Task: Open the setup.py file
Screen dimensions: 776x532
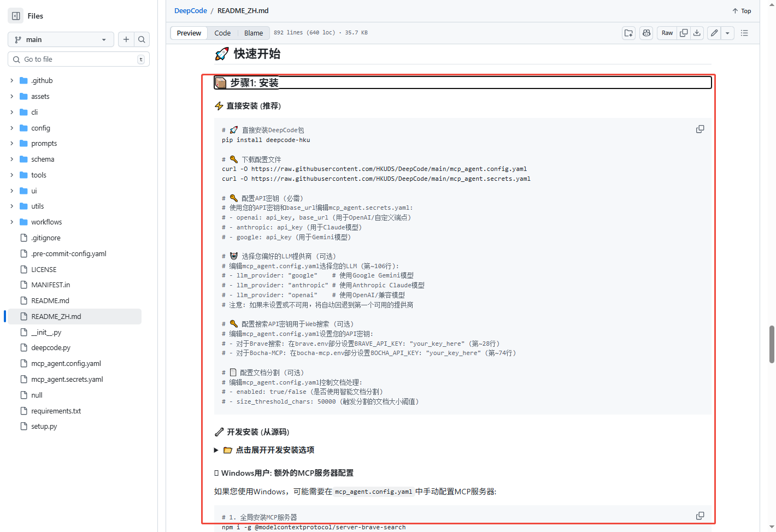Action: coord(44,426)
